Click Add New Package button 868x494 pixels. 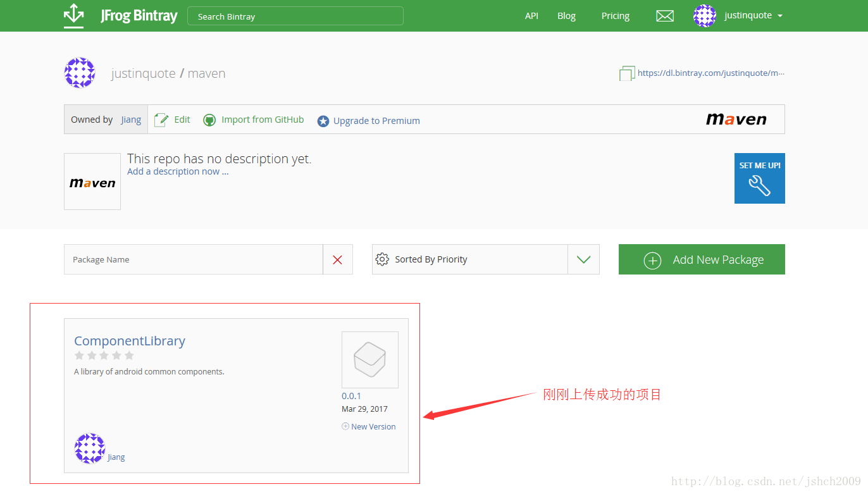[702, 259]
